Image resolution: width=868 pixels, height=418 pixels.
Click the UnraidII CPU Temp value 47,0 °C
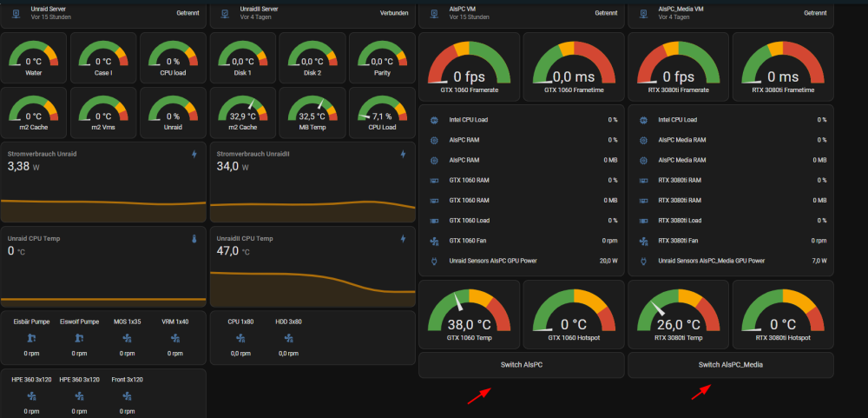[233, 250]
